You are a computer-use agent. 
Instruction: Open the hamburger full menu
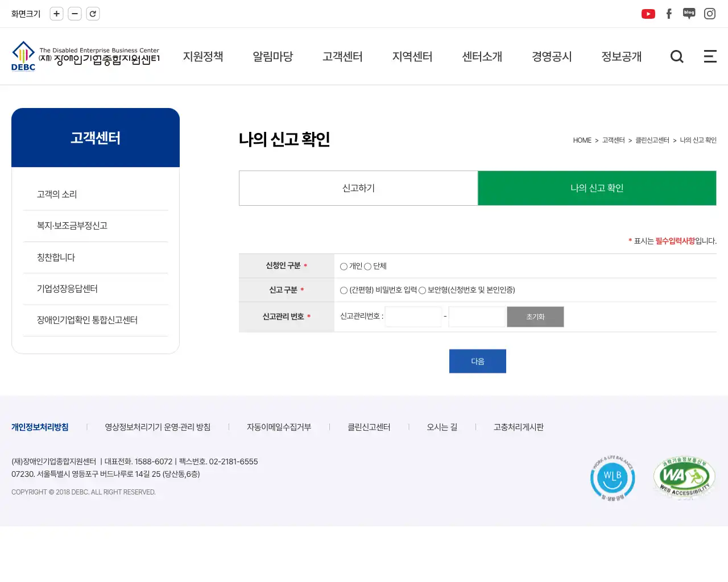click(x=710, y=56)
